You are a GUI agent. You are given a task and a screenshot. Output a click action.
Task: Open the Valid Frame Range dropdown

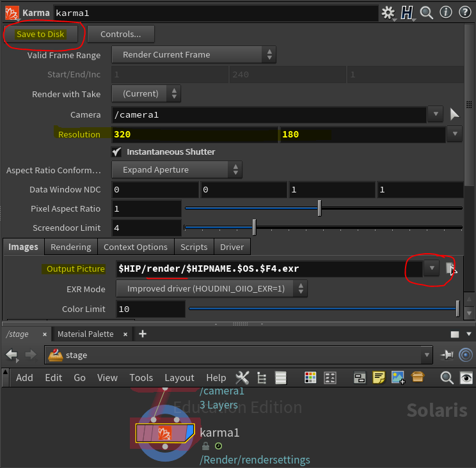click(194, 55)
